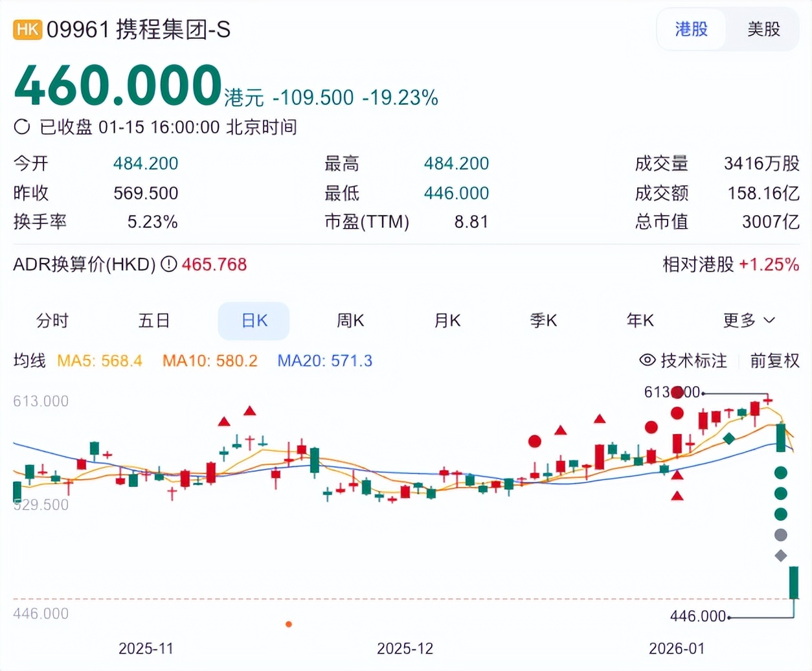The height and width of the screenshot is (671, 812).
Task: Toggle 技术标注 eye visibility
Action: pos(648,360)
